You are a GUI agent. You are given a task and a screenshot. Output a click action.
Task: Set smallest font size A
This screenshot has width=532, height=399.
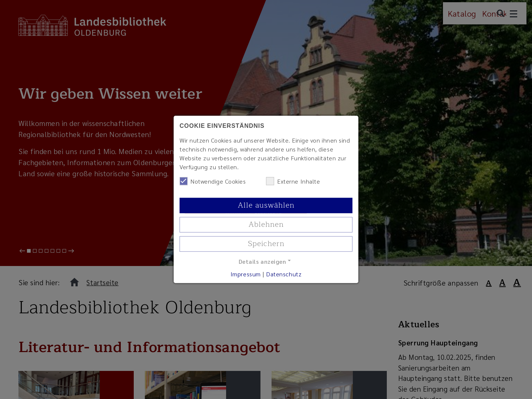(x=488, y=283)
